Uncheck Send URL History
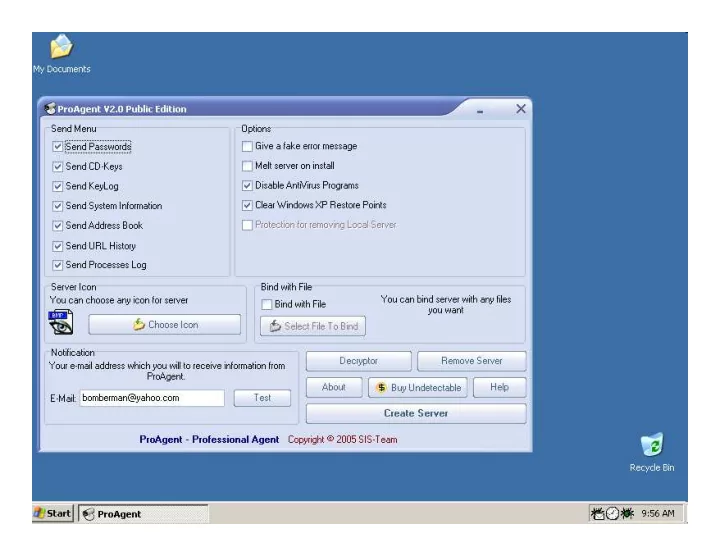720x557 pixels. pos(57,246)
